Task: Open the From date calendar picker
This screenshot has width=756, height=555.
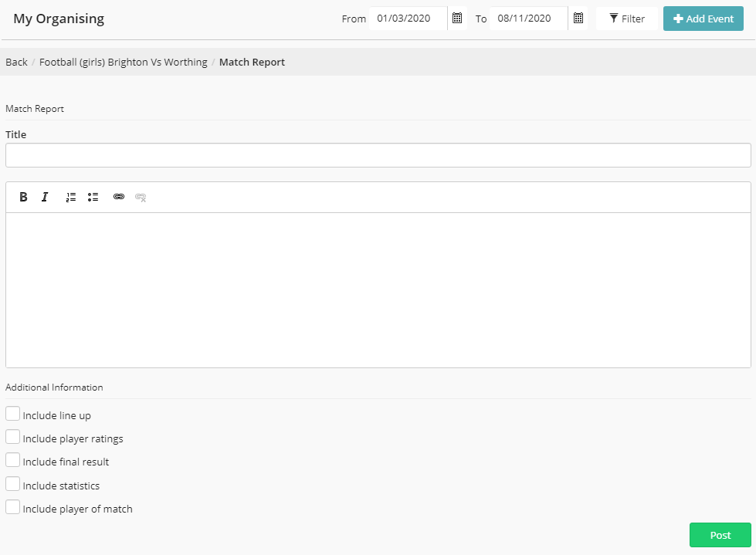Action: pos(457,19)
